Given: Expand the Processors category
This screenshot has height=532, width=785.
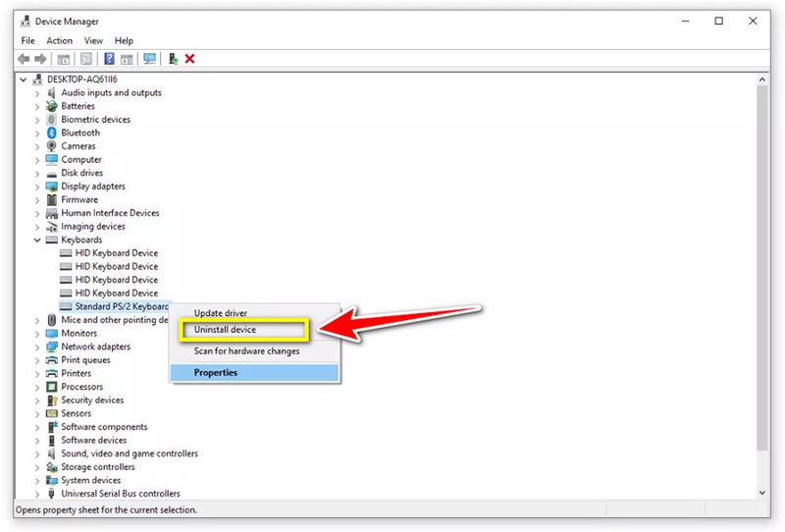Looking at the screenshot, I should point(37,388).
